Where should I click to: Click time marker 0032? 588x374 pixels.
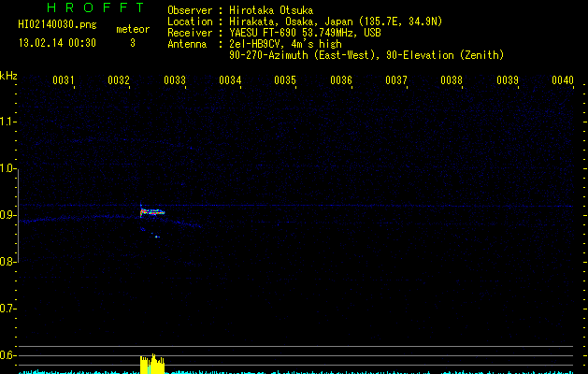point(119,79)
